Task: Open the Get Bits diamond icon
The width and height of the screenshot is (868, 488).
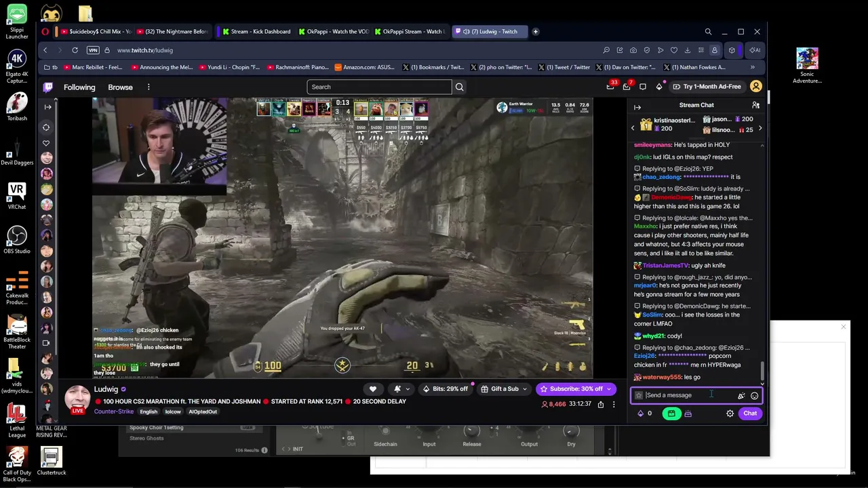Action: pyautogui.click(x=659, y=87)
